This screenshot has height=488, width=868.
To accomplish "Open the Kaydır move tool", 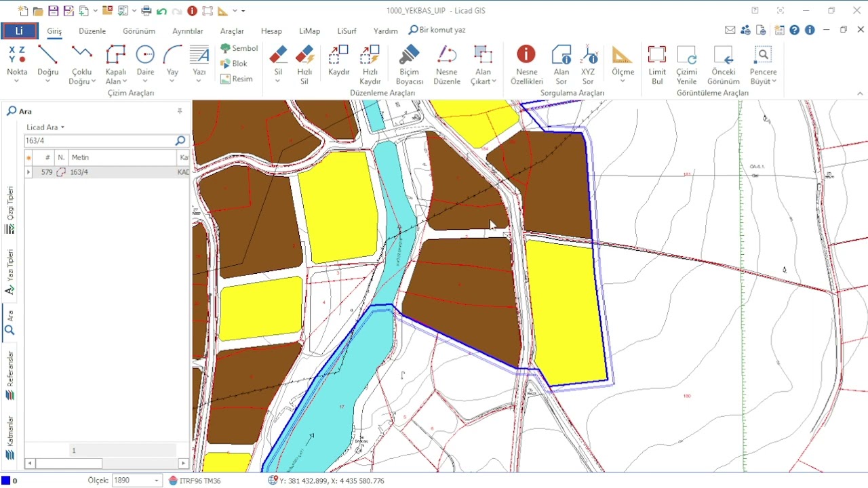I will (x=338, y=61).
